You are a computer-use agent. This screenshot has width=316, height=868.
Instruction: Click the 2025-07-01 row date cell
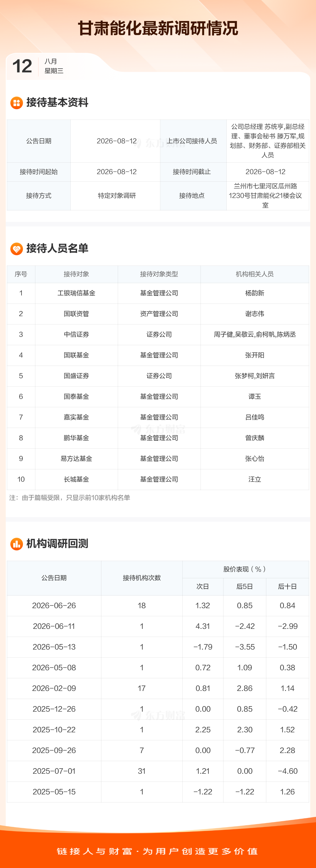pyautogui.click(x=54, y=771)
